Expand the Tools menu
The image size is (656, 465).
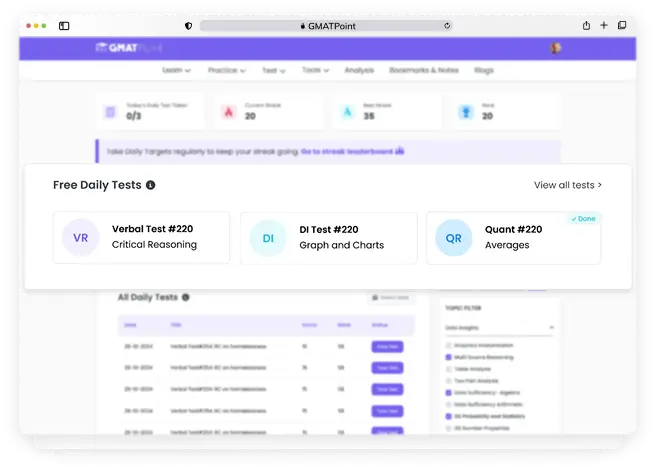pyautogui.click(x=315, y=70)
